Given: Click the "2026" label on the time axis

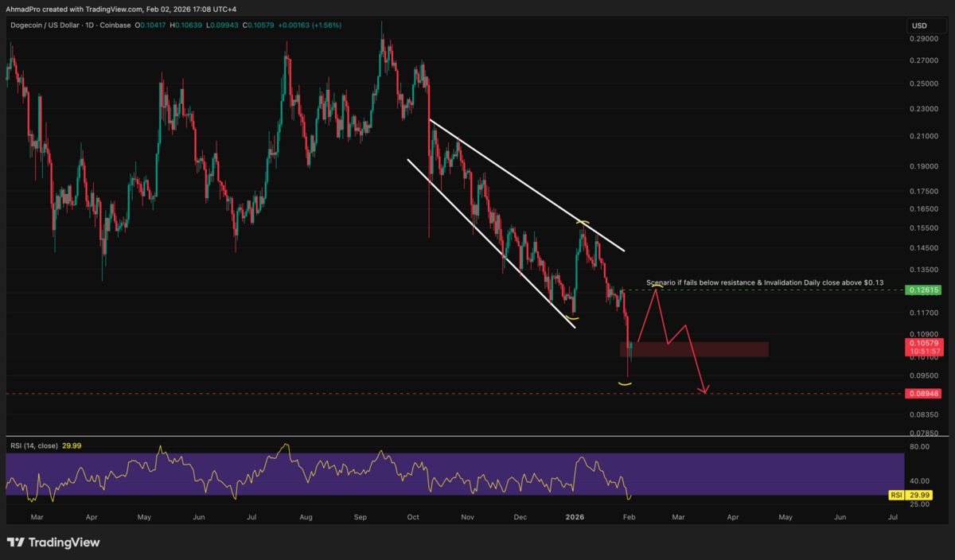Looking at the screenshot, I should pyautogui.click(x=574, y=516).
